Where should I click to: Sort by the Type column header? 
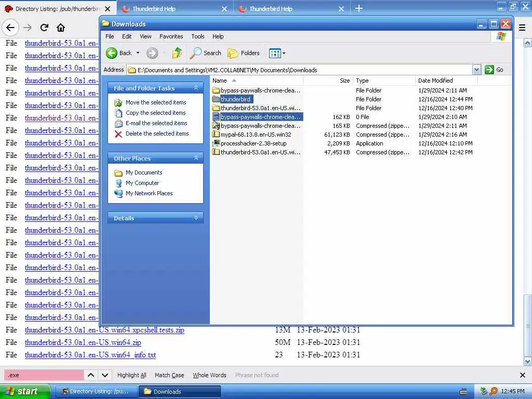pyautogui.click(x=384, y=81)
